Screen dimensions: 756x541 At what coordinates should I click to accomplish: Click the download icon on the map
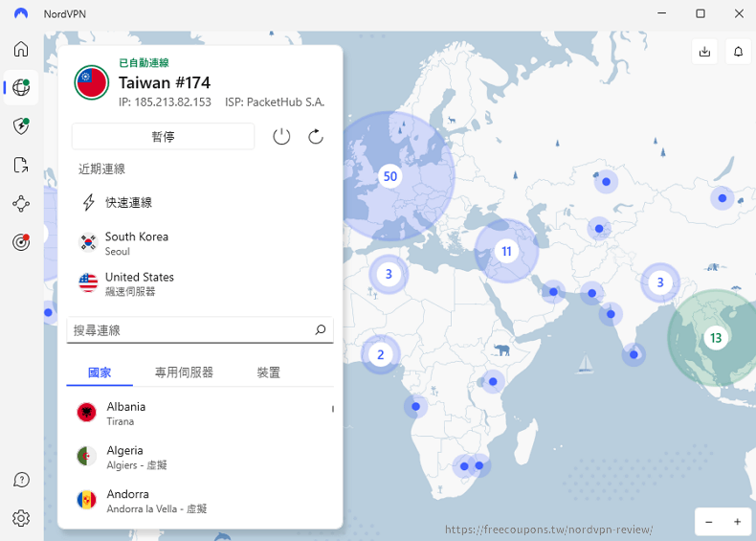click(x=704, y=51)
